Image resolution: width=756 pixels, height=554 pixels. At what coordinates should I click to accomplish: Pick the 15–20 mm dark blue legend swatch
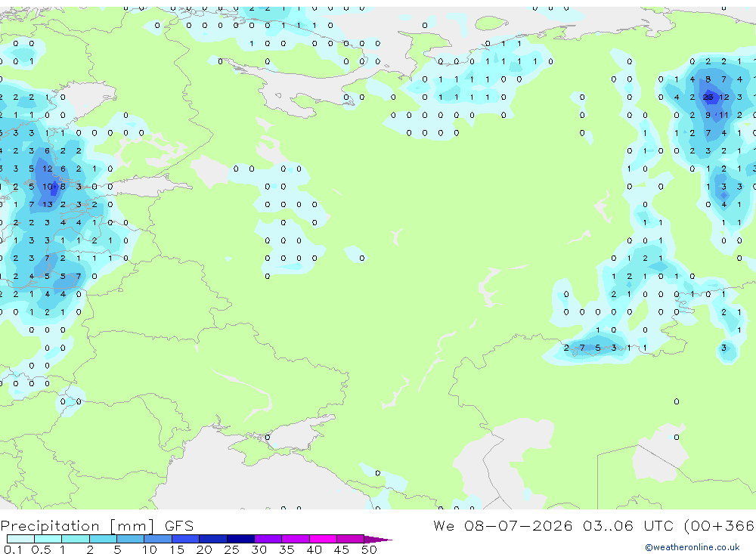click(185, 539)
